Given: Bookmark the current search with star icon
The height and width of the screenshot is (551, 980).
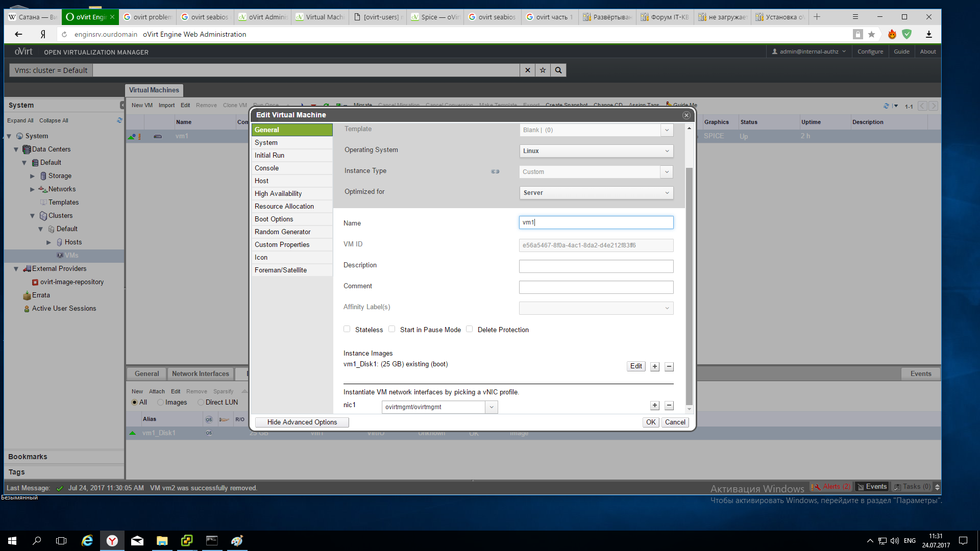Looking at the screenshot, I should pos(543,70).
